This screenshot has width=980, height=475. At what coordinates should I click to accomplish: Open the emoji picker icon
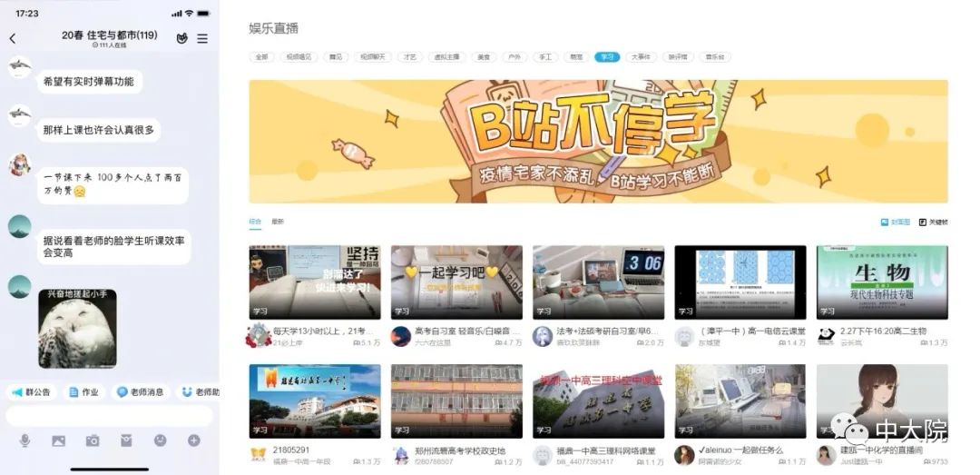pyautogui.click(x=160, y=440)
